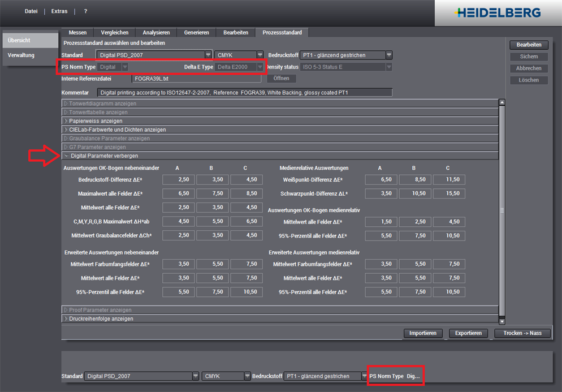The image size is (562, 392).
Task: Collapse Digital Parameter verbergen section
Action: [x=280, y=156]
